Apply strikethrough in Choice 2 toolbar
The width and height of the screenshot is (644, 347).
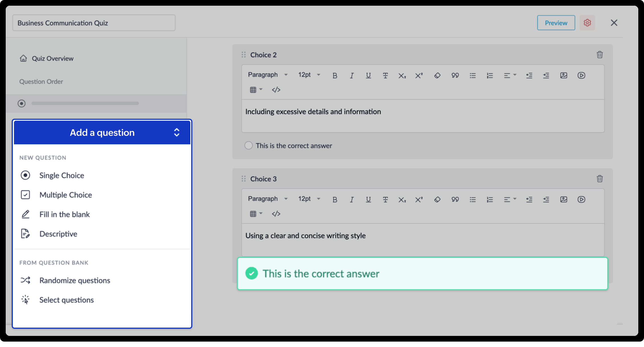coord(385,75)
